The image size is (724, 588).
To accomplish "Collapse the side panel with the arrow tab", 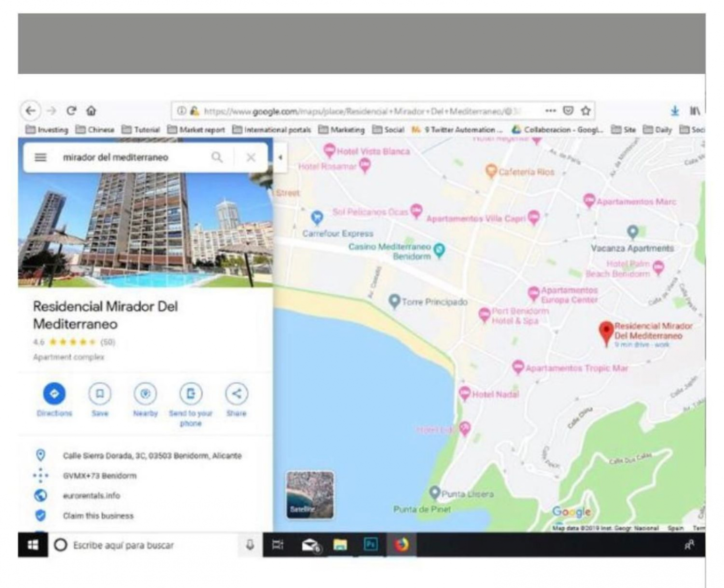I will coord(280,157).
